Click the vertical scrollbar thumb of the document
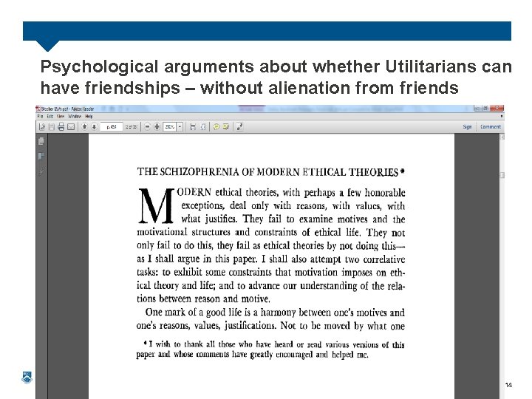 point(502,175)
